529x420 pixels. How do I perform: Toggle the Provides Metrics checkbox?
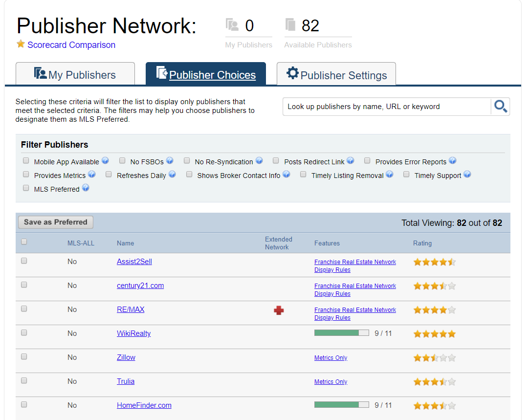coord(26,174)
